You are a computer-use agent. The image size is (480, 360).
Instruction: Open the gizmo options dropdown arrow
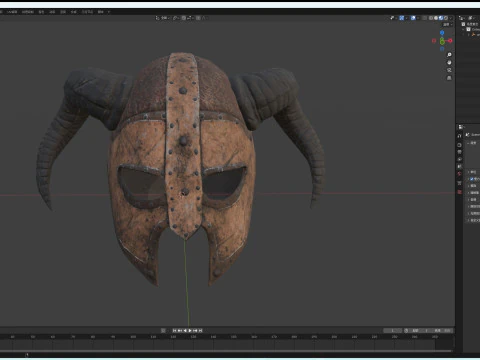tap(406, 18)
